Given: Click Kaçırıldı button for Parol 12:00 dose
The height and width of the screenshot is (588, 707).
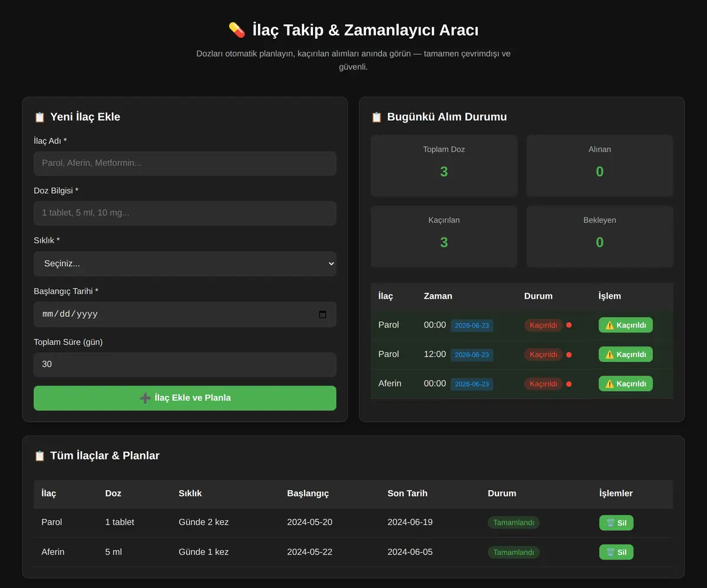Looking at the screenshot, I should (626, 354).
